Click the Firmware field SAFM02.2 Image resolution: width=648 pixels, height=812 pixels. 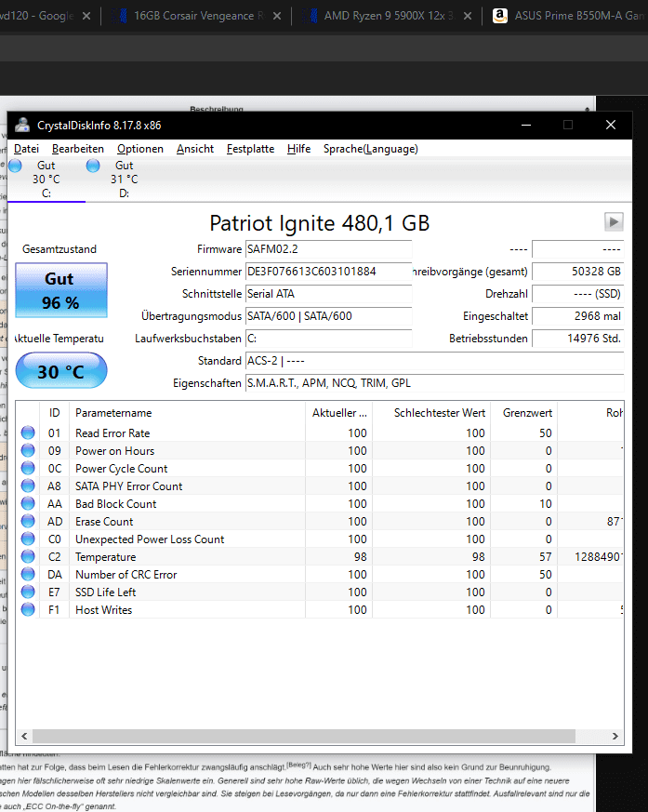[328, 249]
